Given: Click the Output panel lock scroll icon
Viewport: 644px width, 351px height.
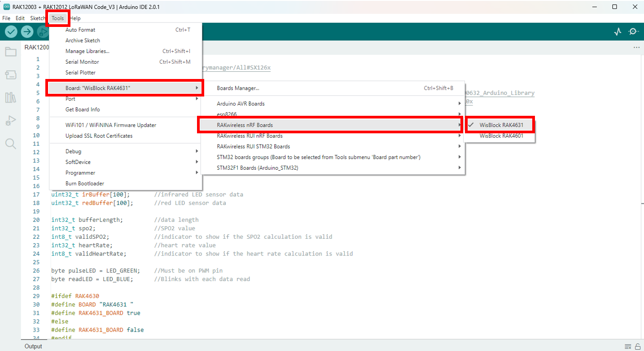Looking at the screenshot, I should (x=637, y=346).
